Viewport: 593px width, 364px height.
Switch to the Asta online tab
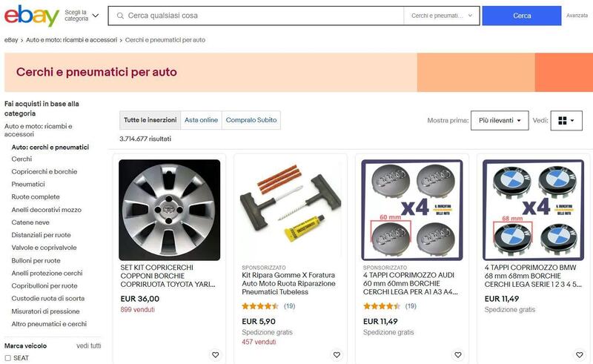pyautogui.click(x=201, y=120)
